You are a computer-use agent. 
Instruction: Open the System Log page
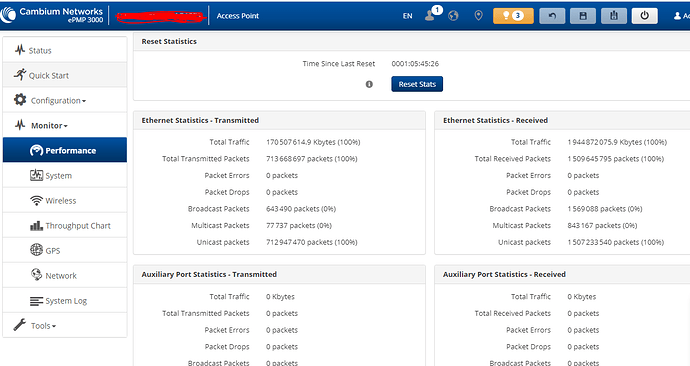tap(65, 301)
